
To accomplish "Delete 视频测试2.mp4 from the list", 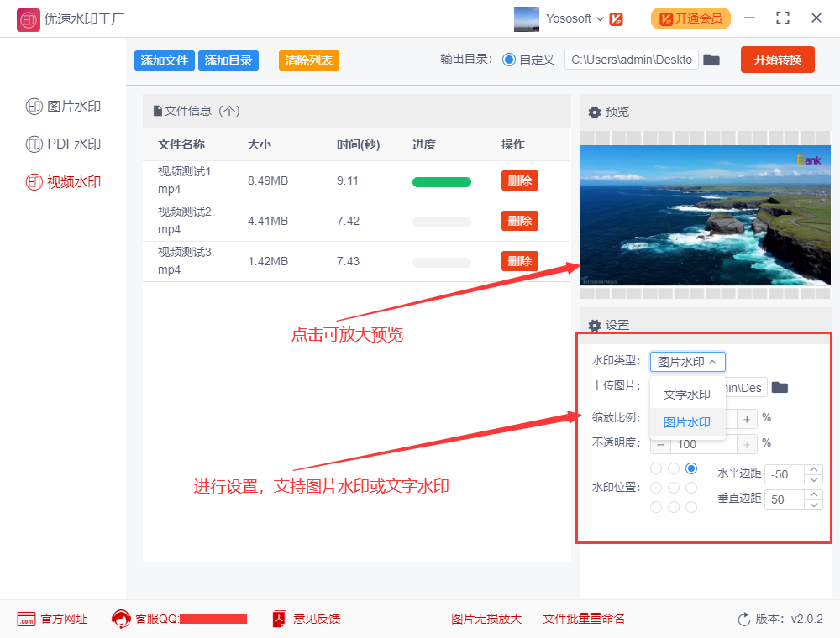I will point(520,221).
